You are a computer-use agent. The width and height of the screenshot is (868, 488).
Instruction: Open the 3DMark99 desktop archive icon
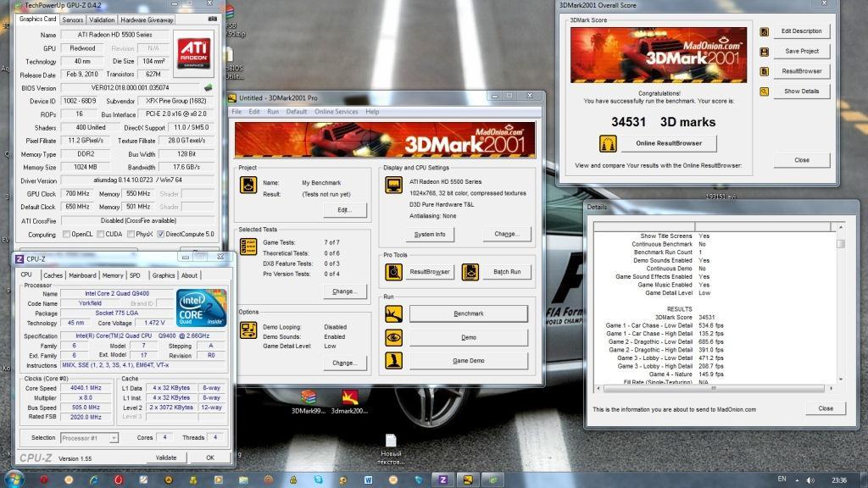tap(309, 402)
